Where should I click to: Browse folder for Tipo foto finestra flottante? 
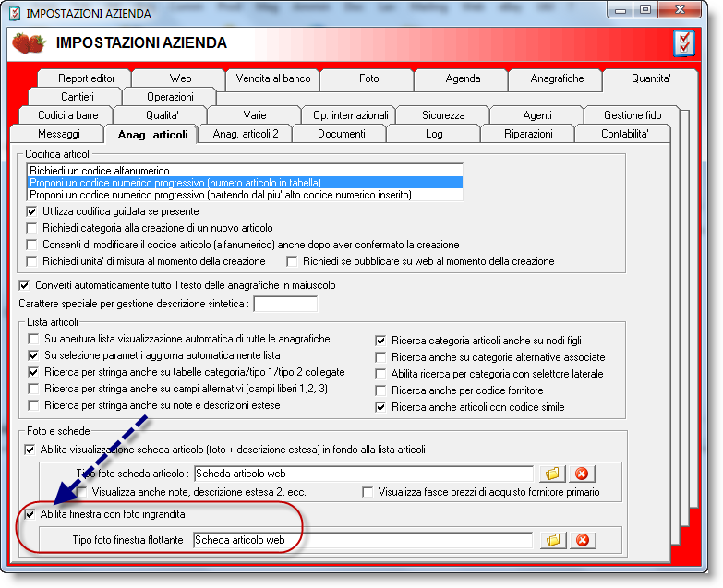(553, 540)
